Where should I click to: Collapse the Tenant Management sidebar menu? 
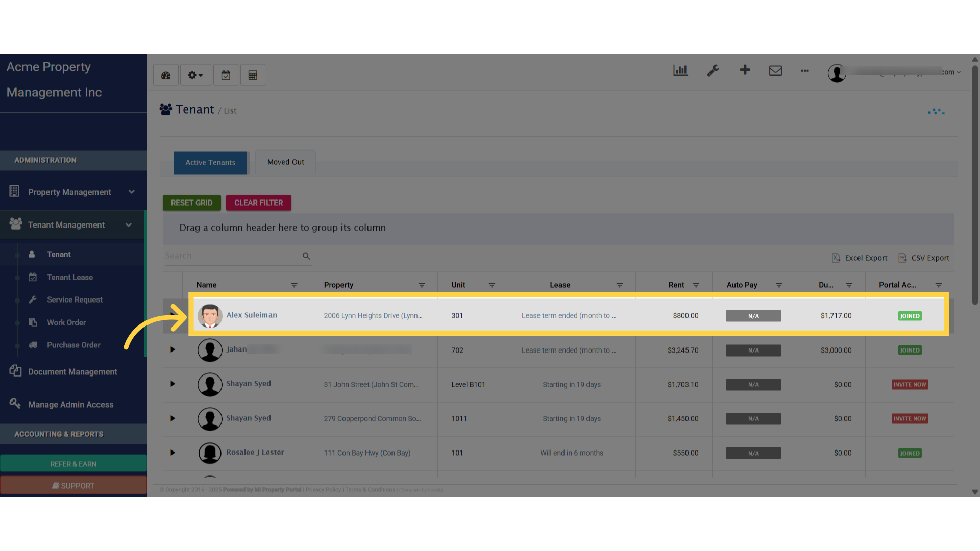(72, 225)
